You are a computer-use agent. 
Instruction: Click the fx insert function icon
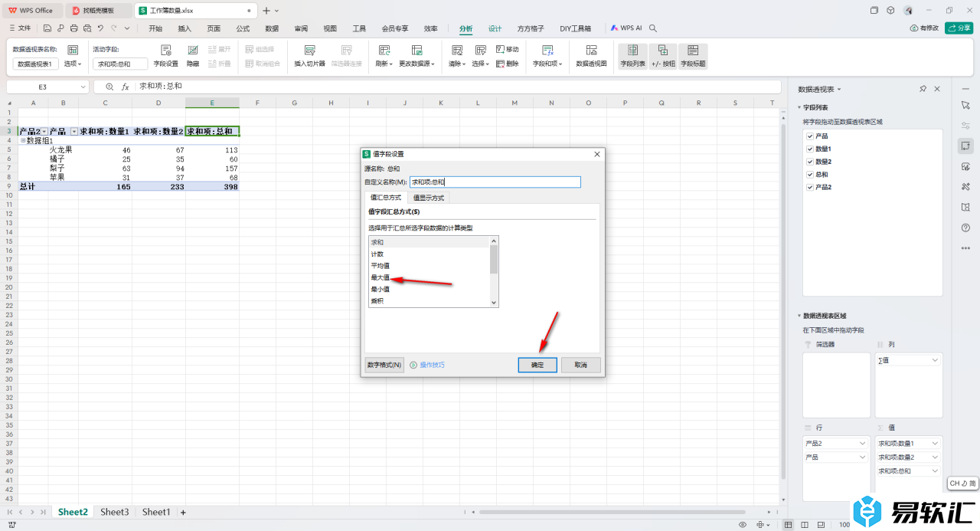pos(126,87)
